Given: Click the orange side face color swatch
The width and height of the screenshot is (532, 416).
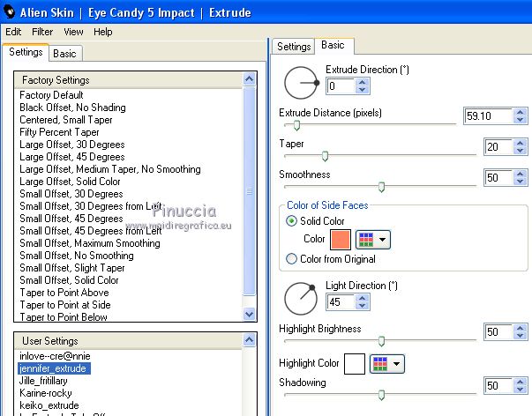Looking at the screenshot, I should coord(341,240).
